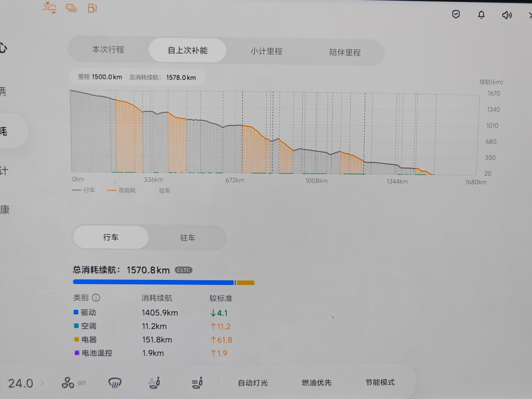Screen dimensions: 532x399
Task: Open the security shield icon
Action: (x=456, y=14)
